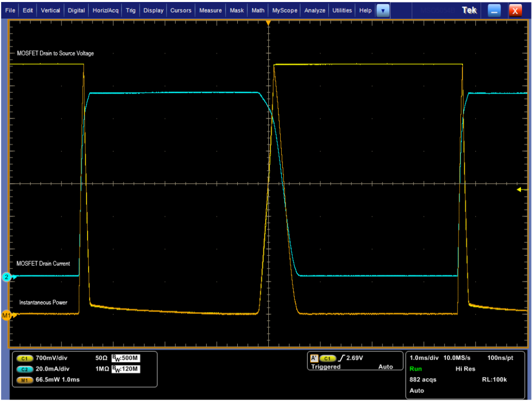532x401 pixels.
Task: Select the C1 channel badge showing 700mV/div
Action: 24,358
